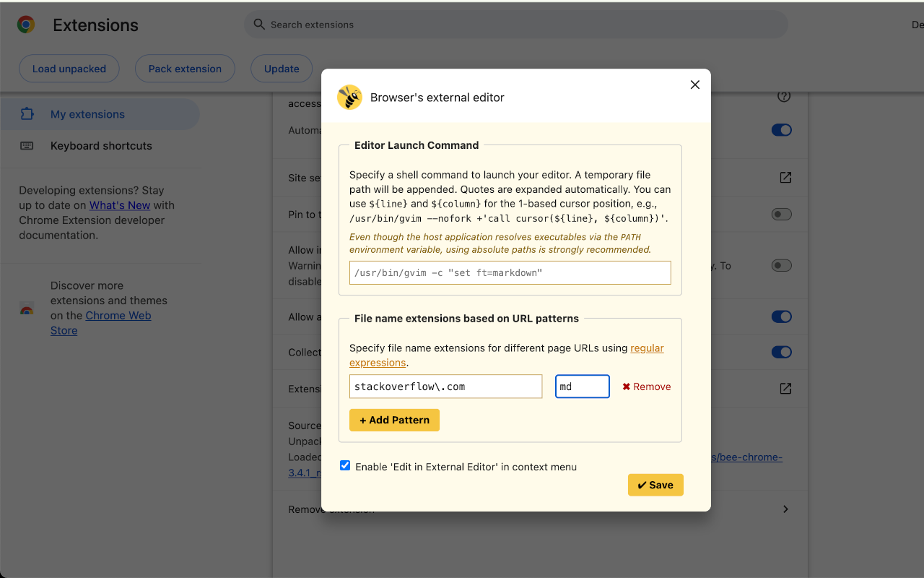Click the Add Pattern button
924x578 pixels.
[x=394, y=420]
